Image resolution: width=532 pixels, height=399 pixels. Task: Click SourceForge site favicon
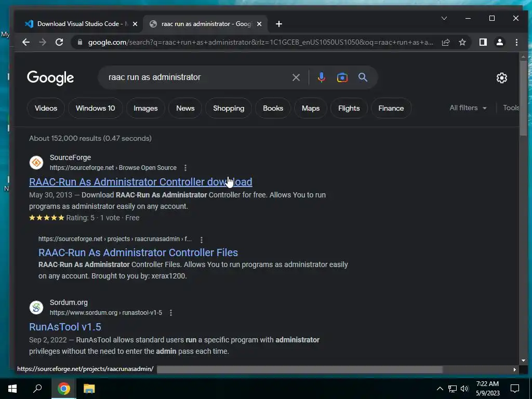tap(36, 163)
